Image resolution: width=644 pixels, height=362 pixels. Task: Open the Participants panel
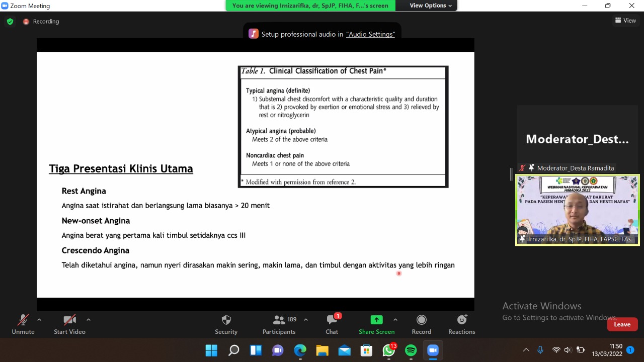[279, 320]
